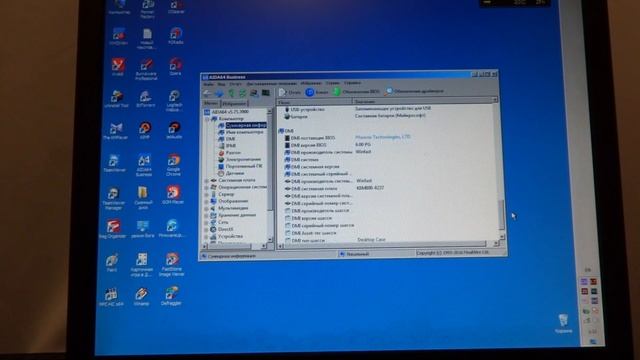Open the Справка menu
This screenshot has width=640, height=360.
352,83
